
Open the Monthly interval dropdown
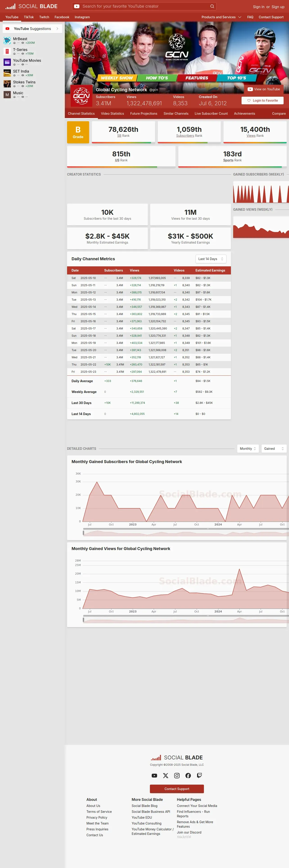[x=248, y=448]
